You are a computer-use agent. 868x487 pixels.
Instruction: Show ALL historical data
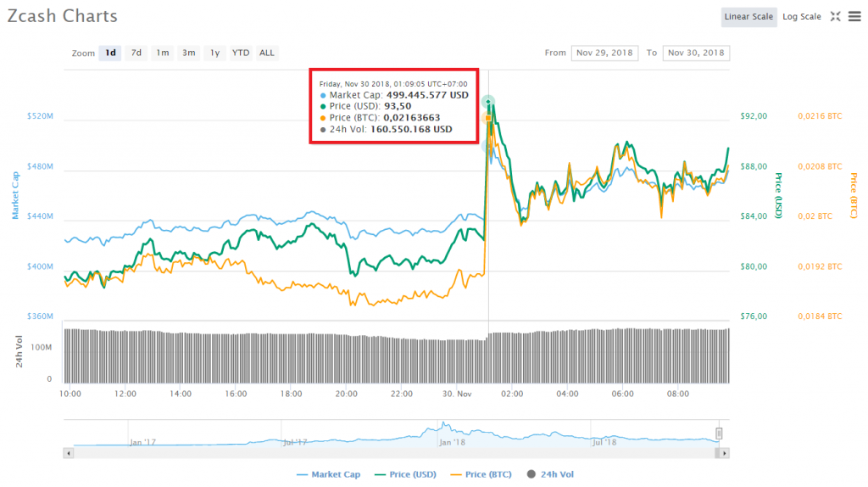(267, 53)
